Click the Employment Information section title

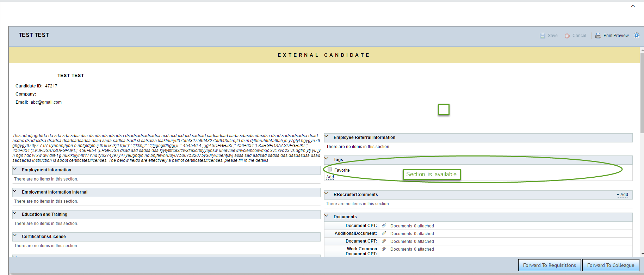(x=47, y=170)
